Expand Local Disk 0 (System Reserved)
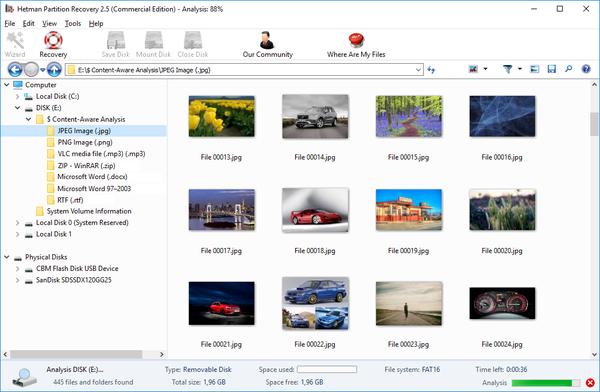This screenshot has width=600, height=392. (x=17, y=223)
